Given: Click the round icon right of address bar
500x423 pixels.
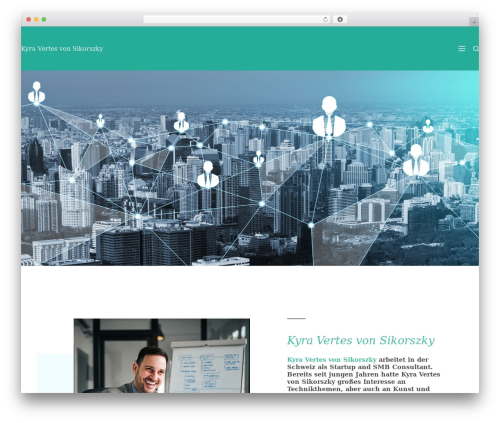Looking at the screenshot, I should pyautogui.click(x=340, y=20).
